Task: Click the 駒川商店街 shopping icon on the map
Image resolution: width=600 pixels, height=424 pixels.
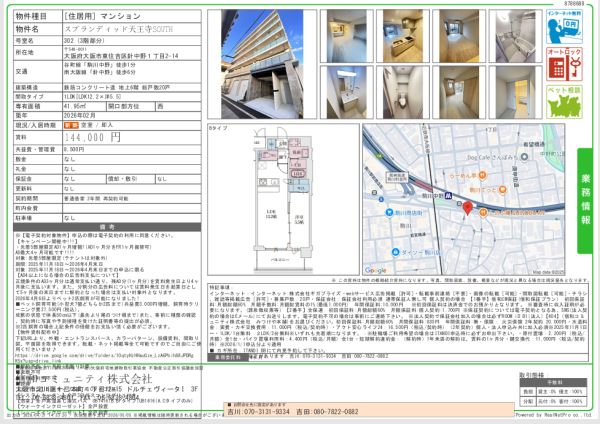Action: pyautogui.click(x=389, y=212)
